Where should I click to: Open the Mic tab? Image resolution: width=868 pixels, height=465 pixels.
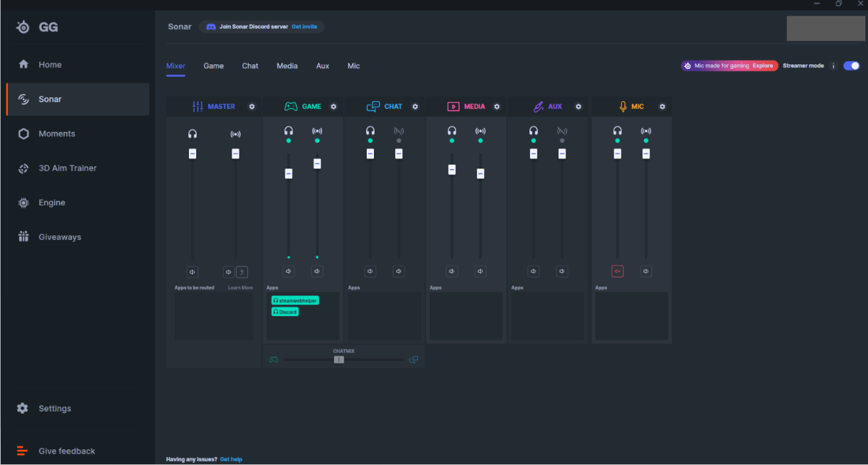[x=353, y=66]
